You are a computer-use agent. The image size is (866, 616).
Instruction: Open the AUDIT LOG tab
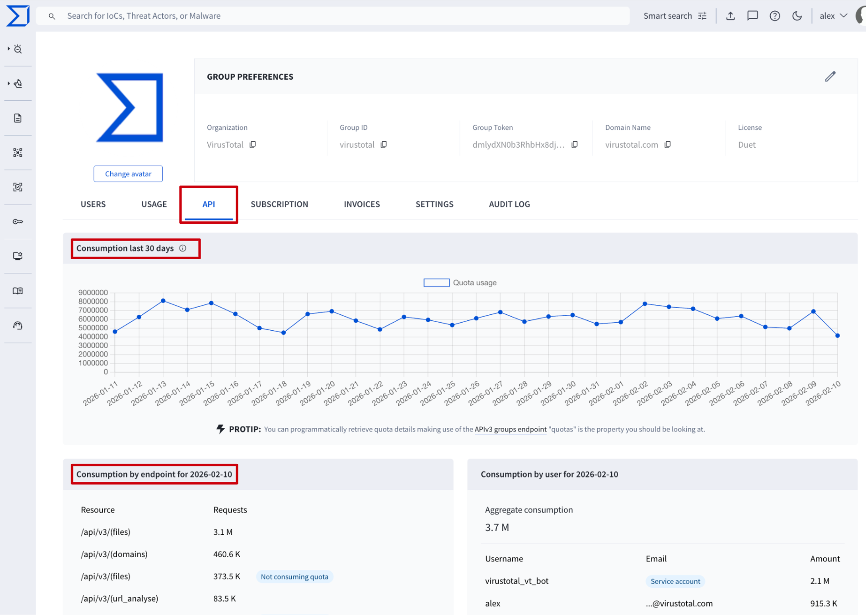509,204
